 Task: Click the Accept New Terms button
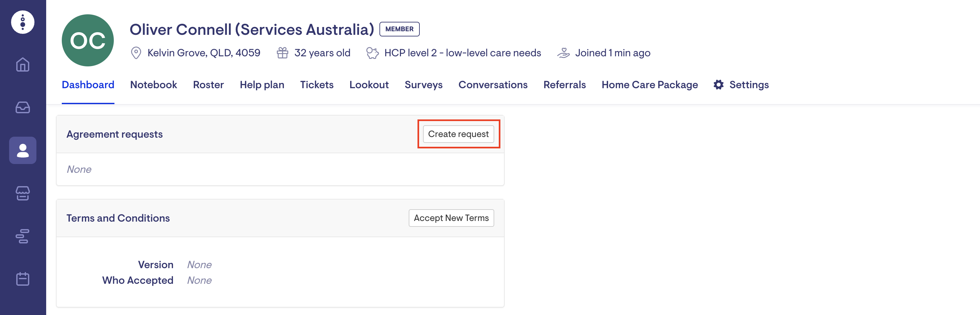[451, 218]
